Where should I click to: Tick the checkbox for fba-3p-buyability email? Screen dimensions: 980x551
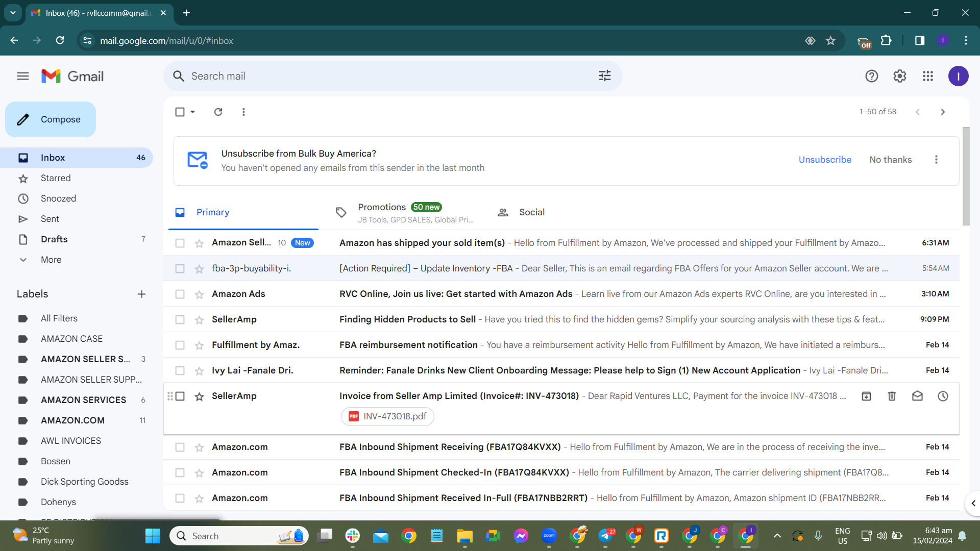tap(180, 268)
